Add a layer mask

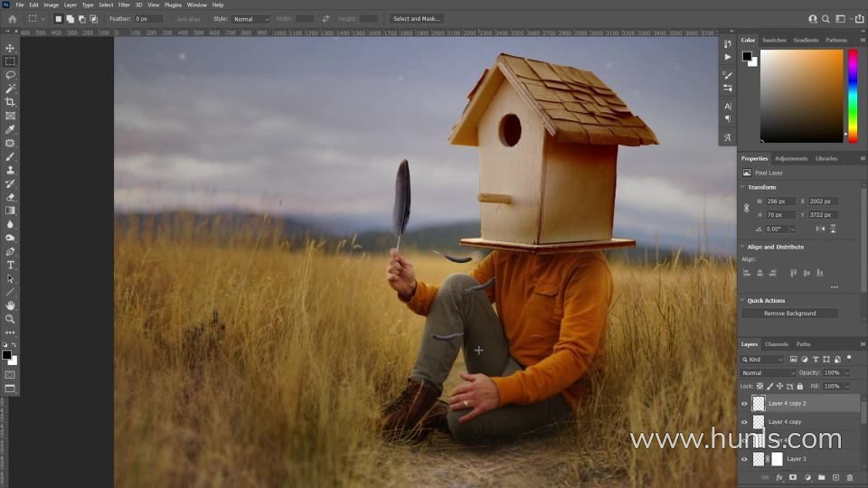coord(793,477)
